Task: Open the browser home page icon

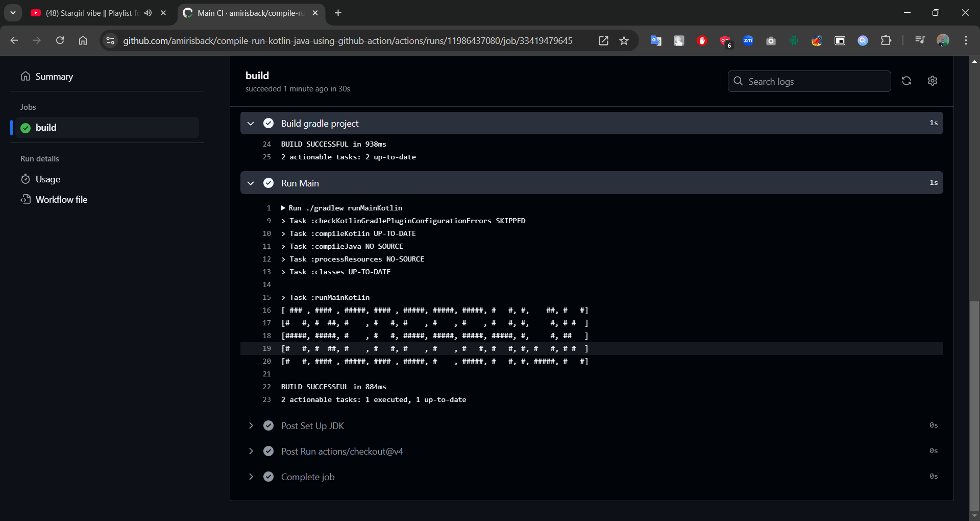Action: tap(83, 41)
